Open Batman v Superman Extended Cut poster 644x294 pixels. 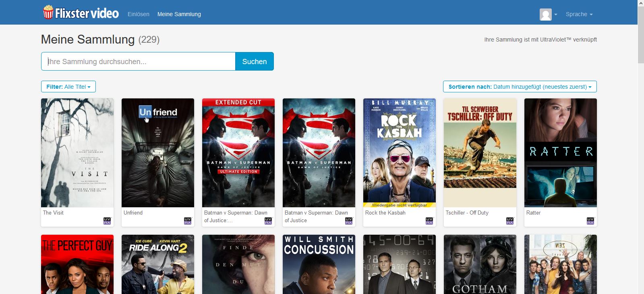coord(238,153)
